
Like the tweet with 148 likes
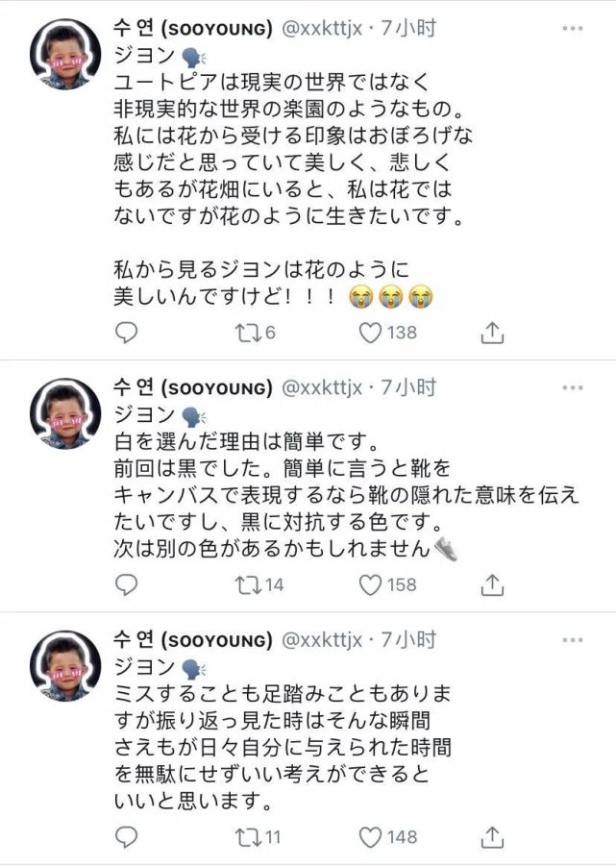click(370, 836)
